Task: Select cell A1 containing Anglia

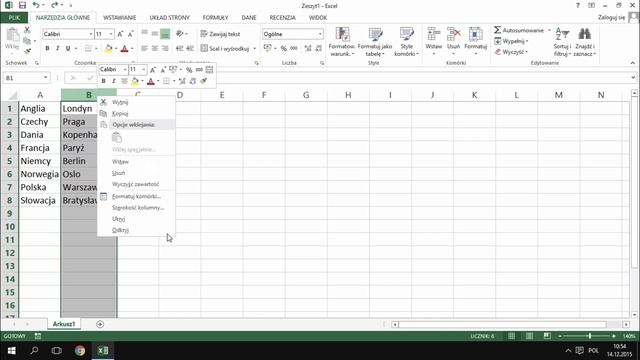Action: (40, 109)
